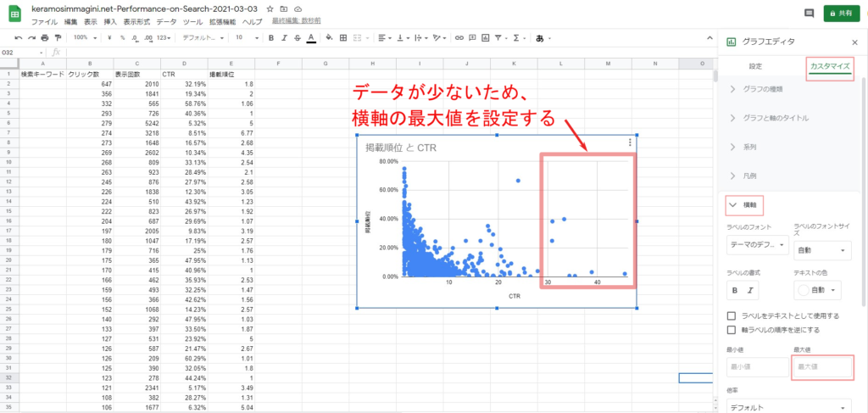Open the 123 number format dropdown
The height and width of the screenshot is (413, 868).
[164, 37]
